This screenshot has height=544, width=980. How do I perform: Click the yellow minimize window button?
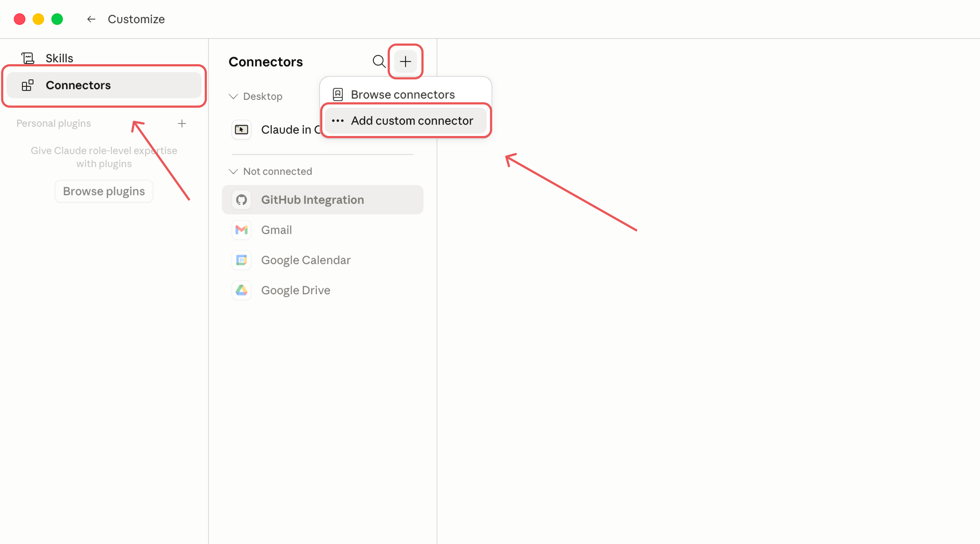point(38,19)
